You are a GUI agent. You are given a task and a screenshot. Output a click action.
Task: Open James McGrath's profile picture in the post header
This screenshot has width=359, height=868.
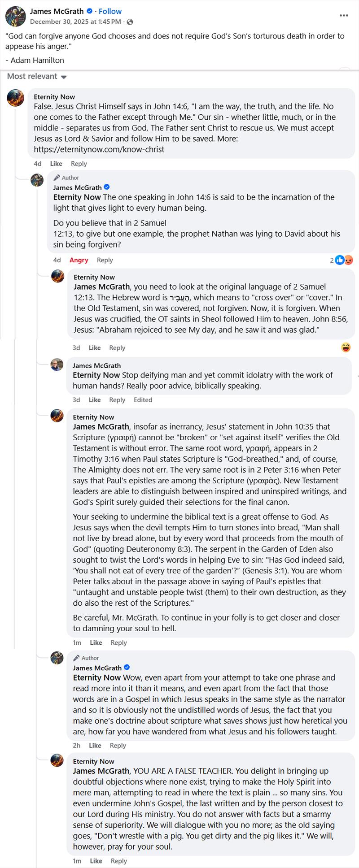pos(15,16)
